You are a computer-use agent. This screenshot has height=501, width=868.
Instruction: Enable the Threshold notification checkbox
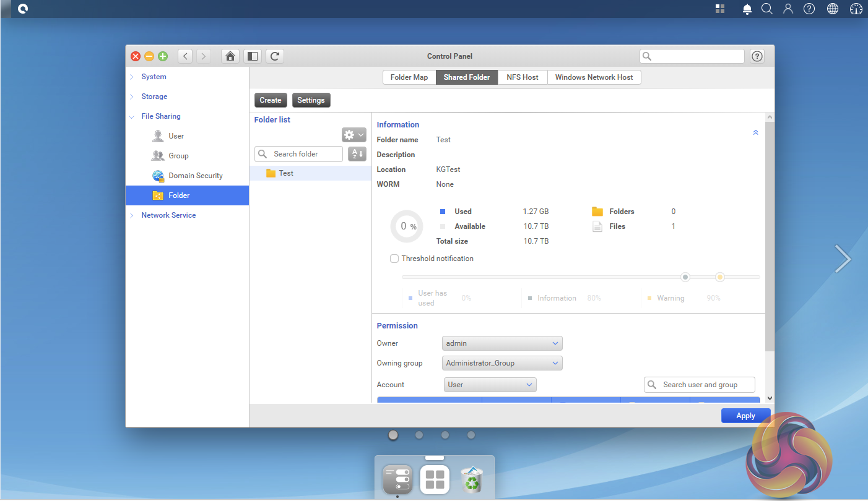click(394, 259)
